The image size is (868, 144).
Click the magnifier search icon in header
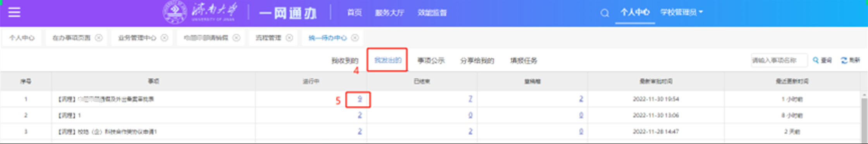click(604, 13)
